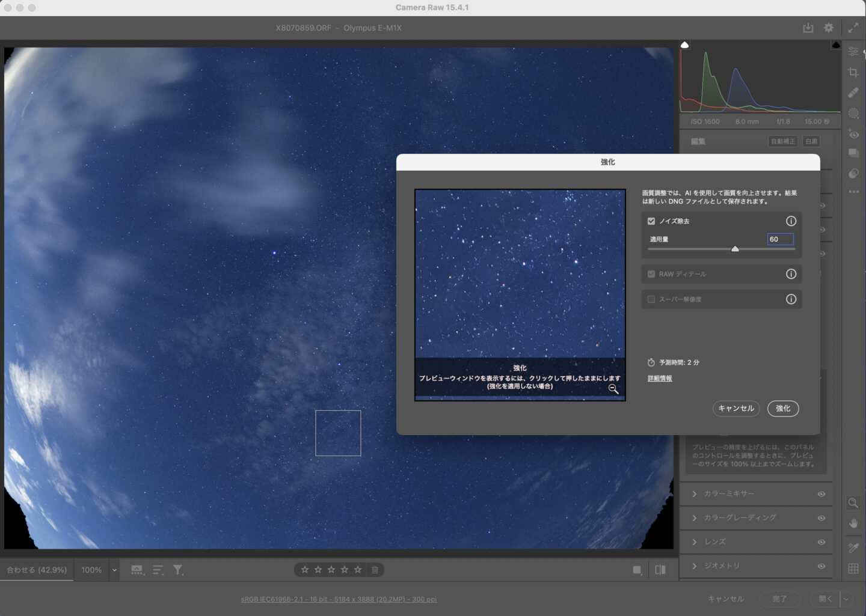This screenshot has height=616, width=866.
Task: Open Camera Raw preferences gear icon
Action: 829,28
